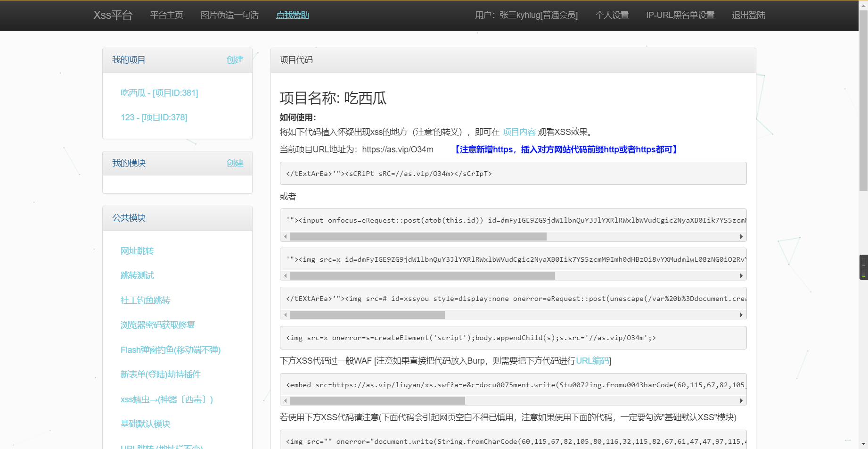Open IP-URL黑名单设置
Image resolution: width=868 pixels, height=449 pixels.
[x=680, y=15]
